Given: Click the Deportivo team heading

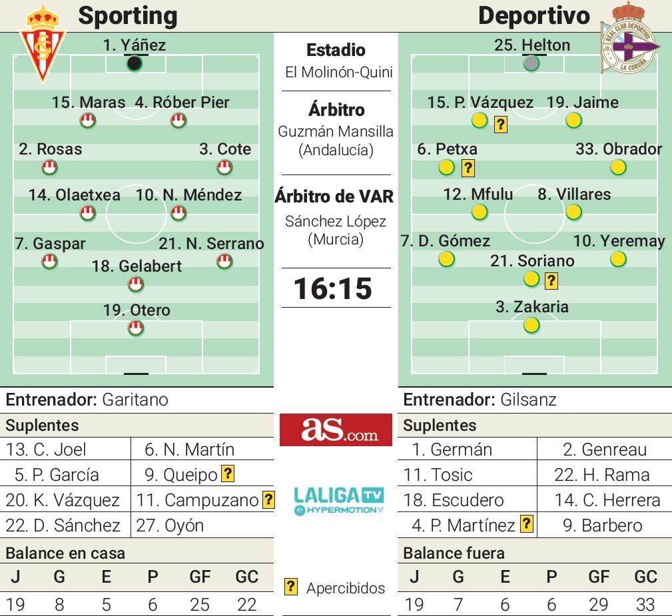Looking at the screenshot, I should coord(534,16).
